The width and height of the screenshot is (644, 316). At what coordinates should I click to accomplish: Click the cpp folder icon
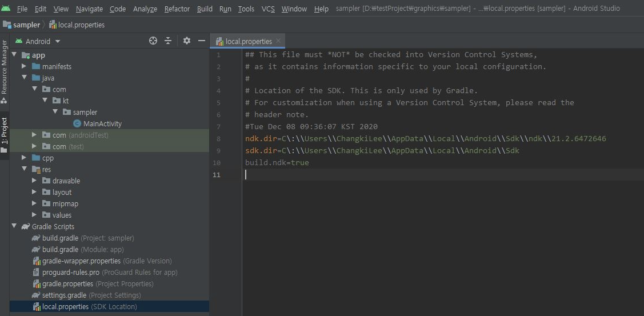(36, 158)
